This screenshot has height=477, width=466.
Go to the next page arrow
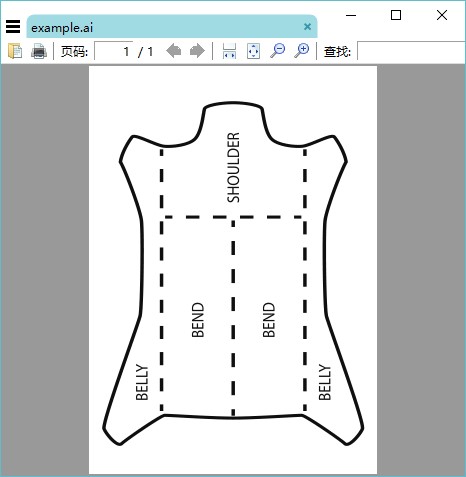click(x=197, y=51)
